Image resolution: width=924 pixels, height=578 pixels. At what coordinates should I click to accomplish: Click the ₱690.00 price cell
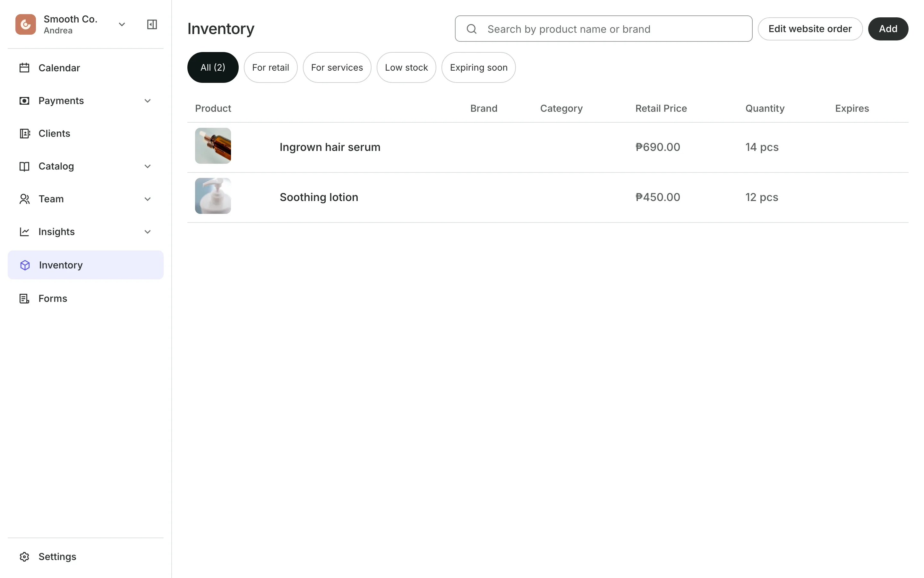tap(657, 147)
